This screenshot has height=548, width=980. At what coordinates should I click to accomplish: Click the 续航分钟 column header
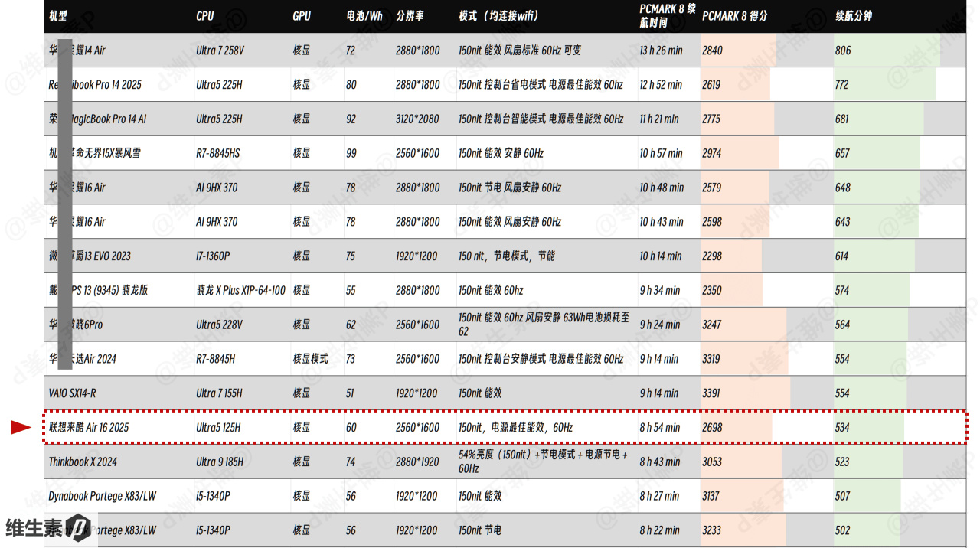pos(854,16)
